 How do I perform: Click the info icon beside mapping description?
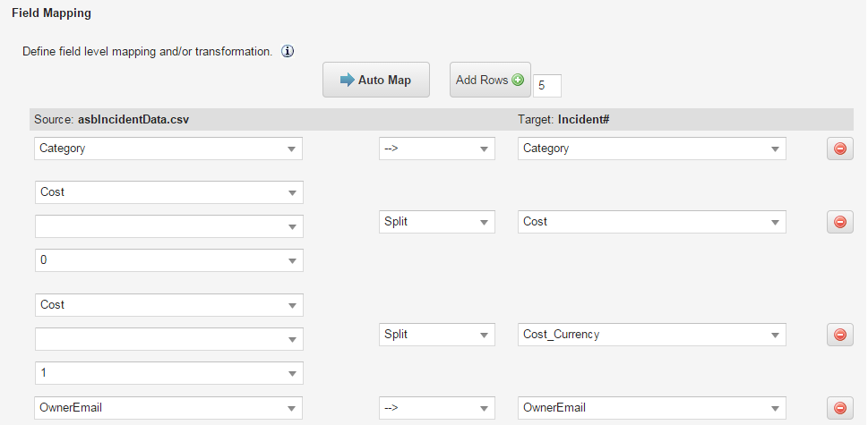[x=288, y=52]
